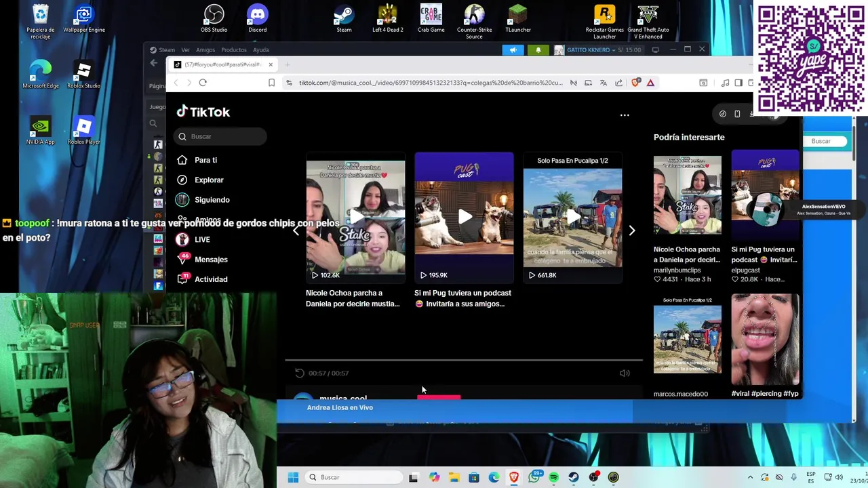Open TikTok Mensajes inbox

coord(211,259)
